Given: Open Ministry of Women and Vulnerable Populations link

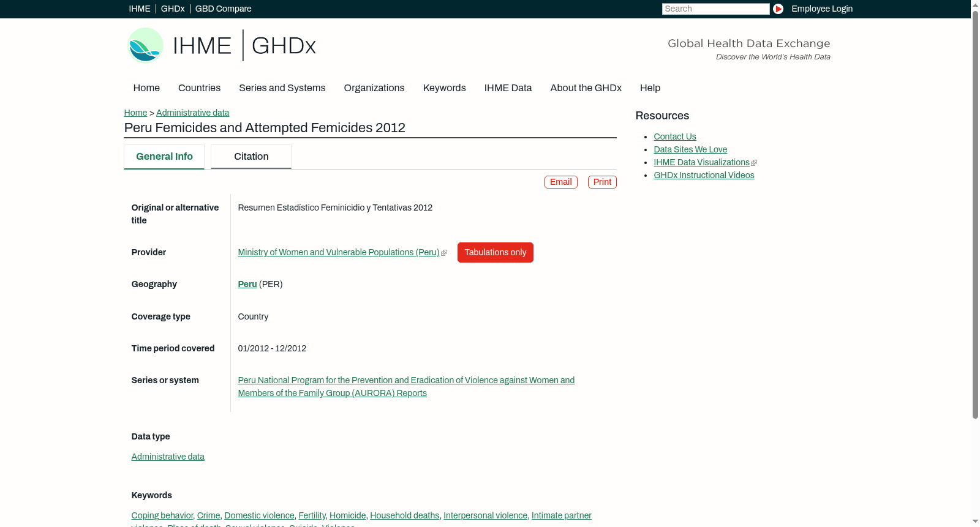Looking at the screenshot, I should 339,252.
